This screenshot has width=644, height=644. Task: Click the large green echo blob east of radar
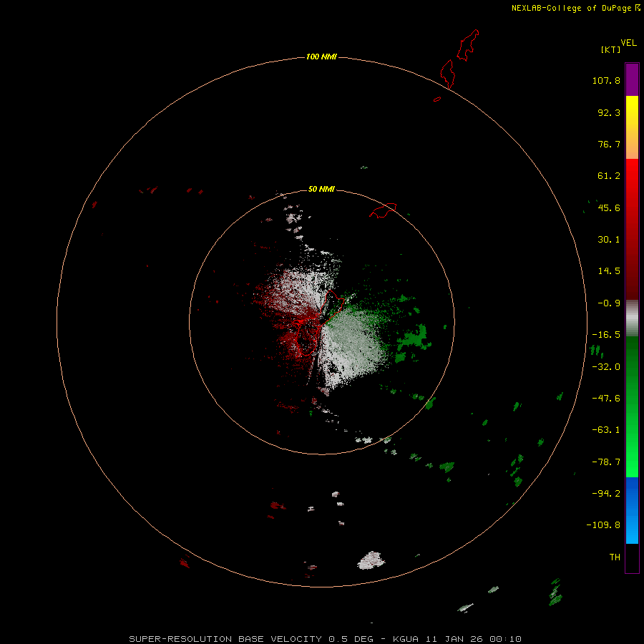point(413,338)
